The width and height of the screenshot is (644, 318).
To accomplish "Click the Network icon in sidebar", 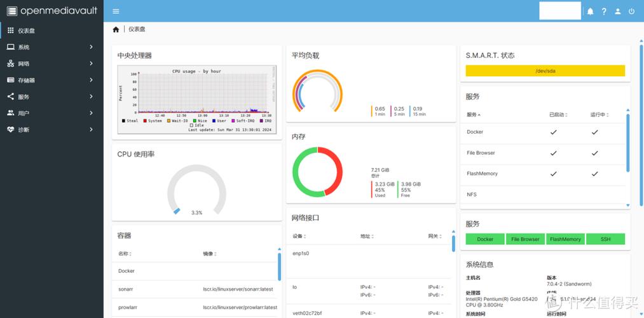I will click(x=11, y=63).
